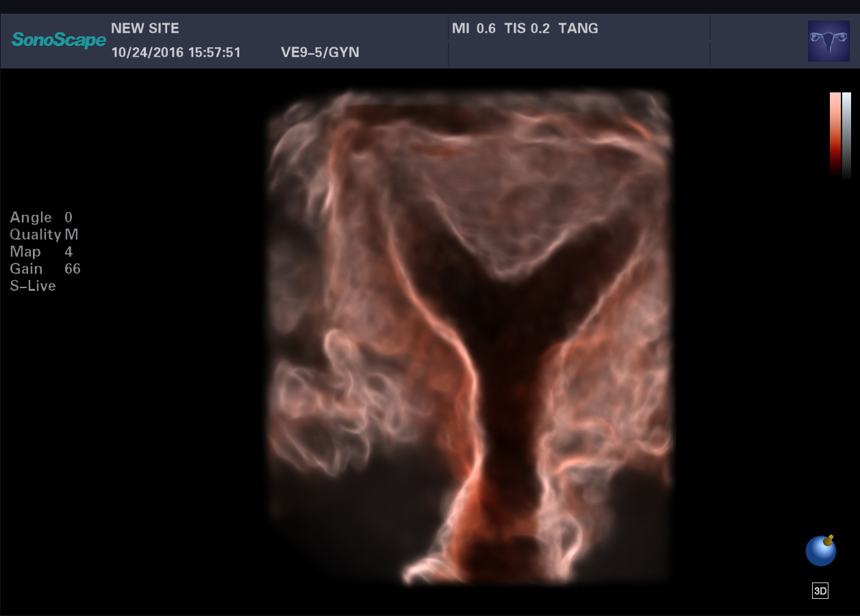Click the empty header field below MI readout
The width and height of the screenshot is (860, 616).
579,54
